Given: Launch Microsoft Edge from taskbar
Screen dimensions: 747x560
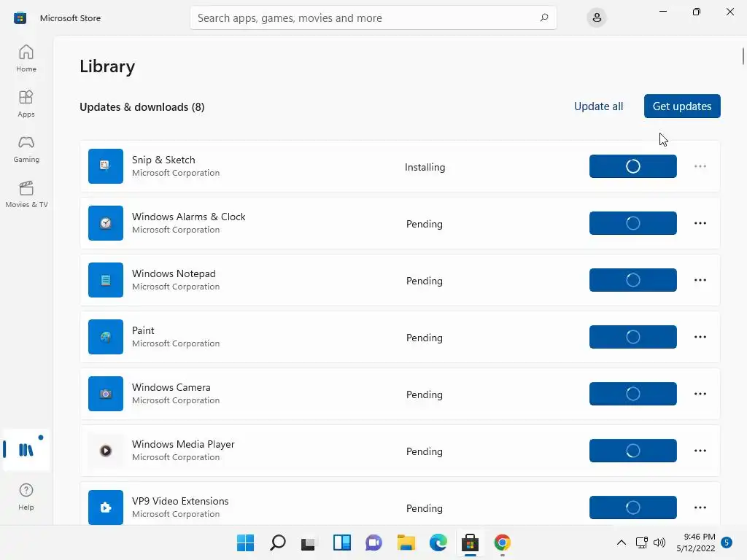Looking at the screenshot, I should [438, 542].
